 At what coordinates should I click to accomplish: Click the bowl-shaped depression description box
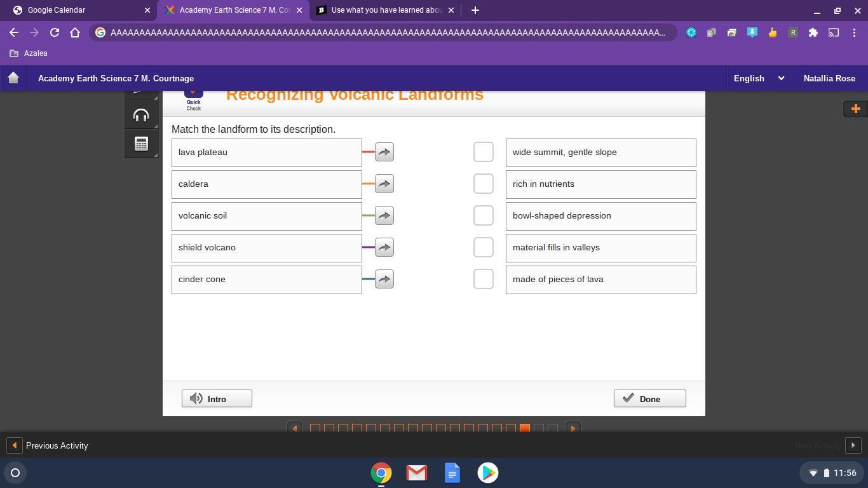click(x=601, y=216)
